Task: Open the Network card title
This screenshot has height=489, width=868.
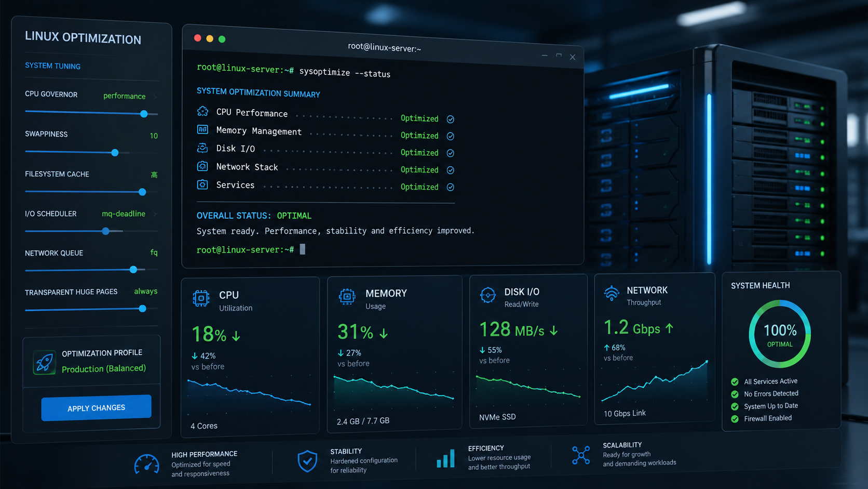Action: point(647,290)
